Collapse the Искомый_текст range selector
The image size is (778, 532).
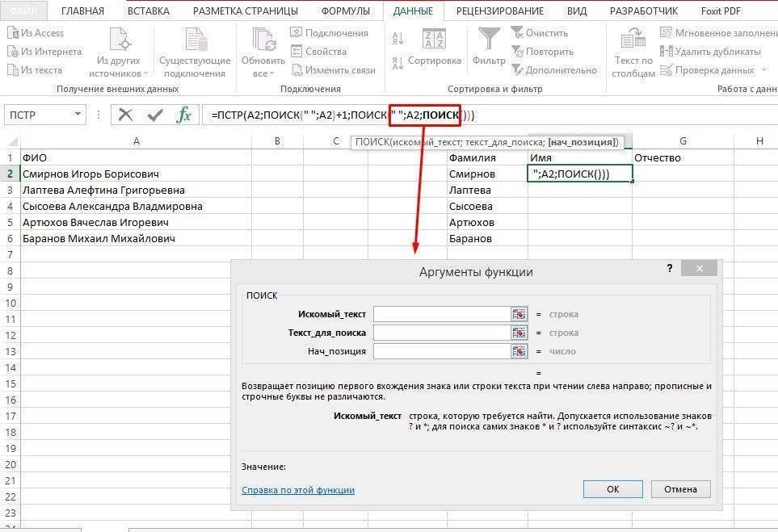(518, 313)
